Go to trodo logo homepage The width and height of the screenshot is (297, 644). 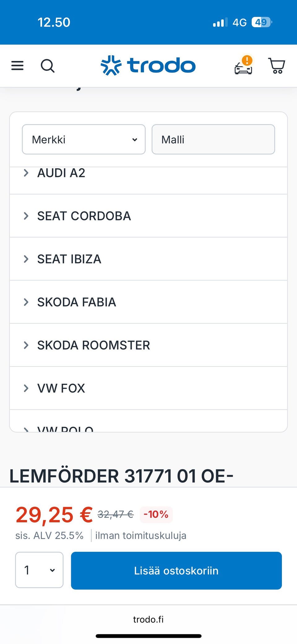(x=148, y=66)
